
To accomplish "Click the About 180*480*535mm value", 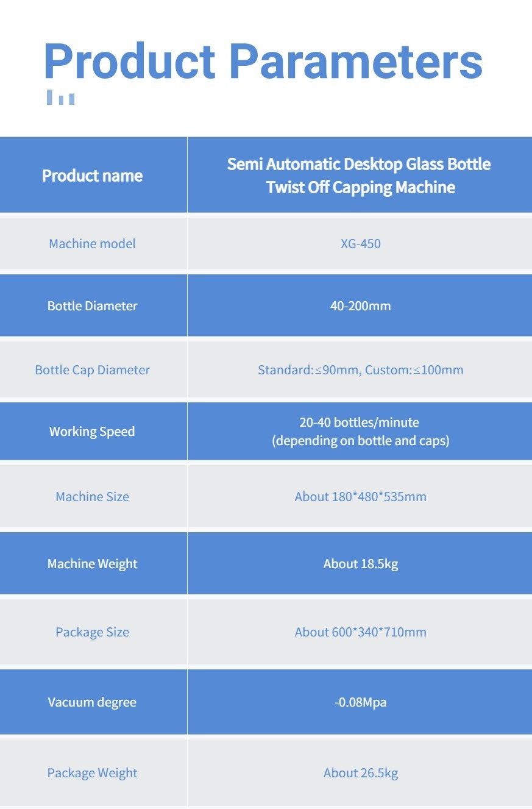I will (x=360, y=497).
